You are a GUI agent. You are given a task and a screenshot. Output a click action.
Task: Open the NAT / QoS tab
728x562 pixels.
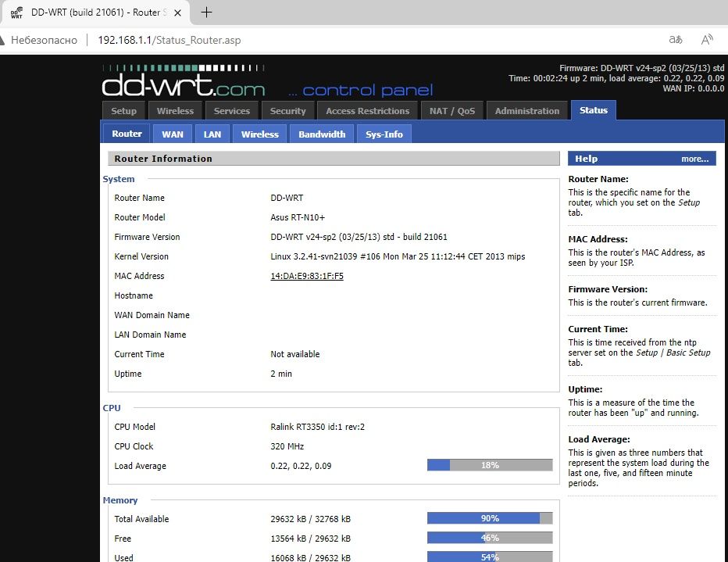point(452,111)
